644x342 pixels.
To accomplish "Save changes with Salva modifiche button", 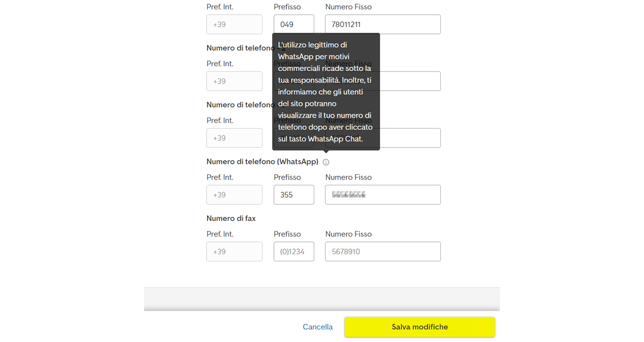I will (x=419, y=327).
